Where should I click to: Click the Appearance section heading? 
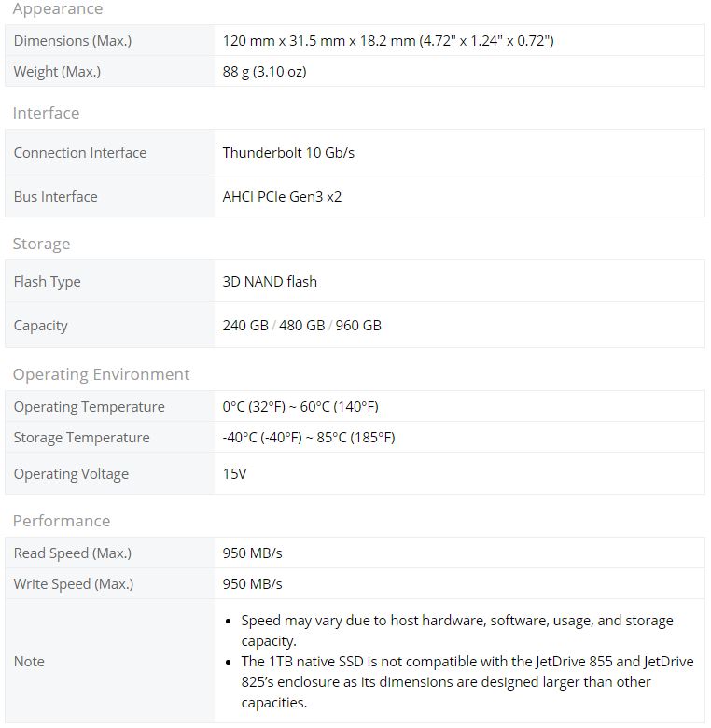pyautogui.click(x=58, y=8)
